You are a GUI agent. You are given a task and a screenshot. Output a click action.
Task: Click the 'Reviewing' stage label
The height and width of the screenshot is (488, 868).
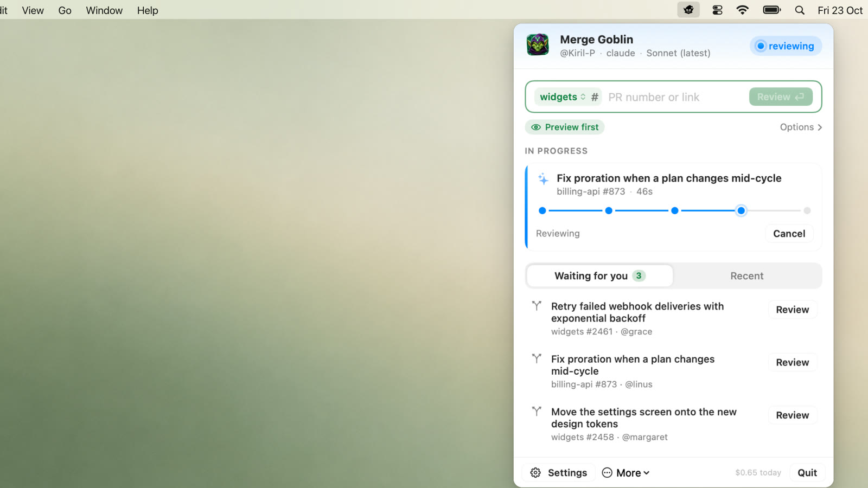pos(558,234)
